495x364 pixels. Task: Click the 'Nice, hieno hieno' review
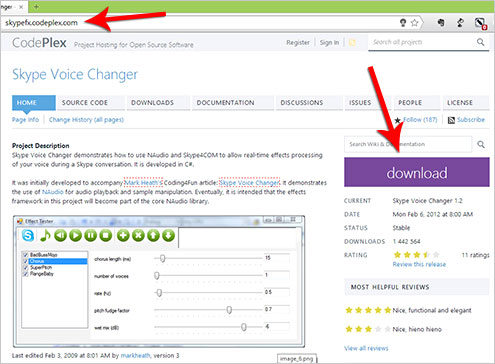pos(417,329)
